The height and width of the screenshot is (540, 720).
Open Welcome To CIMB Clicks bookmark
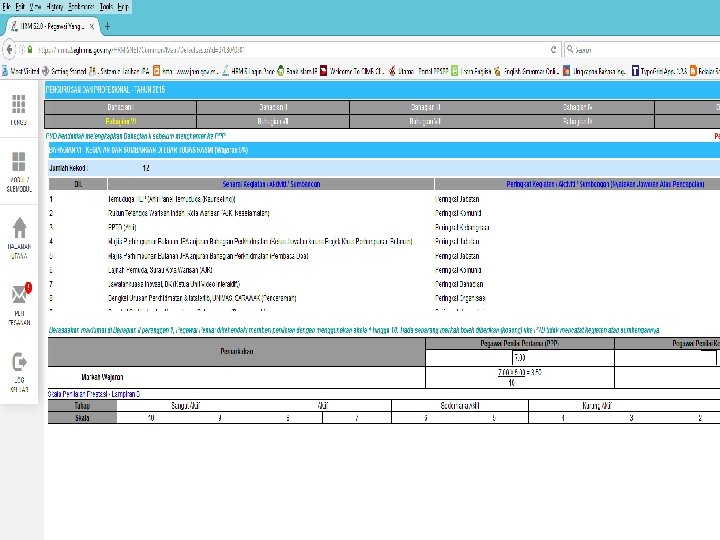tap(352, 71)
